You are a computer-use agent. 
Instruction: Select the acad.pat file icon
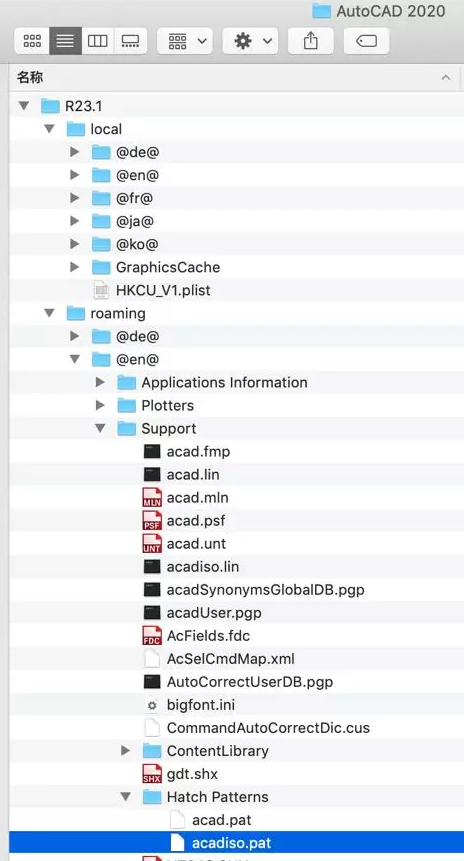(x=177, y=820)
